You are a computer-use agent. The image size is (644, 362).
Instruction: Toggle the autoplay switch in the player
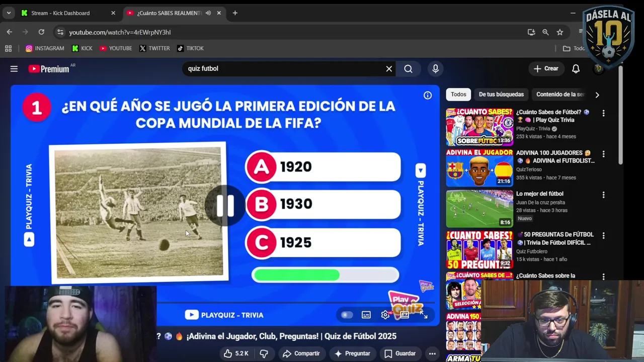(x=346, y=315)
